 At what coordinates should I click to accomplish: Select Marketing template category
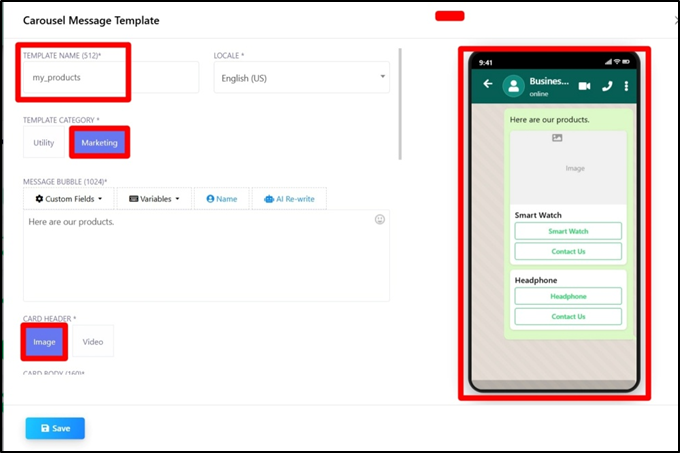click(99, 143)
